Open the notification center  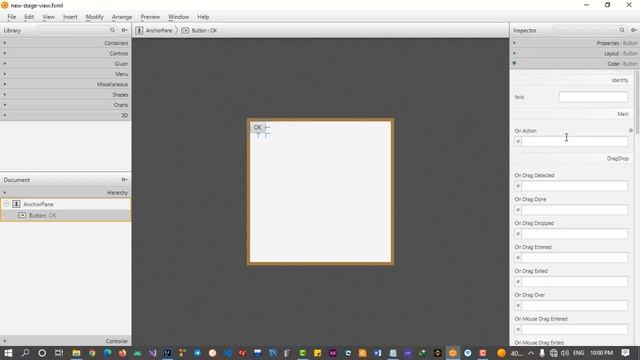[625, 353]
